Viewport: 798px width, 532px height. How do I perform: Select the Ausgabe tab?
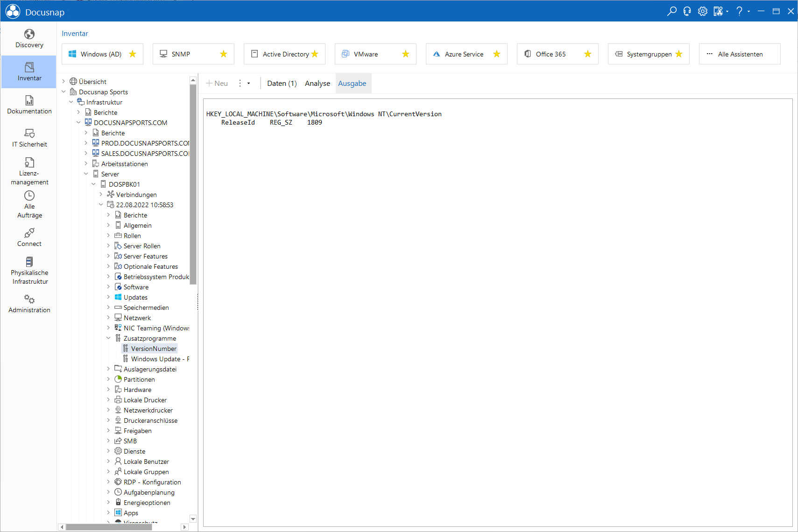[353, 84]
